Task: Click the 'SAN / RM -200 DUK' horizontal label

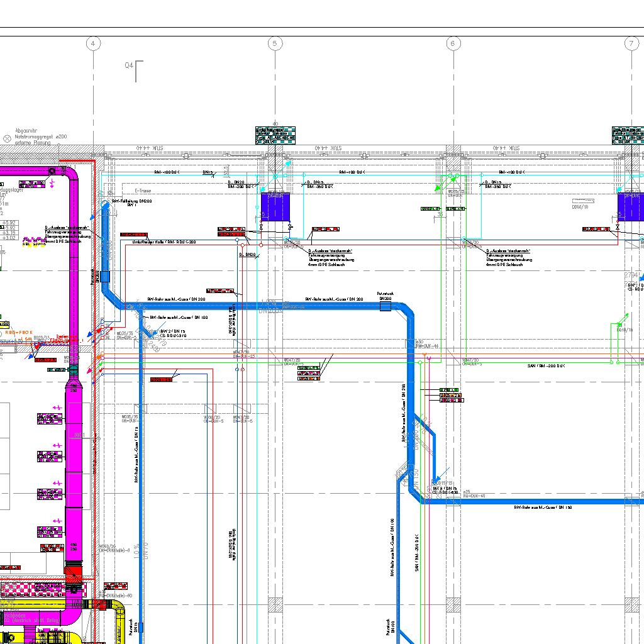Action: (546, 365)
